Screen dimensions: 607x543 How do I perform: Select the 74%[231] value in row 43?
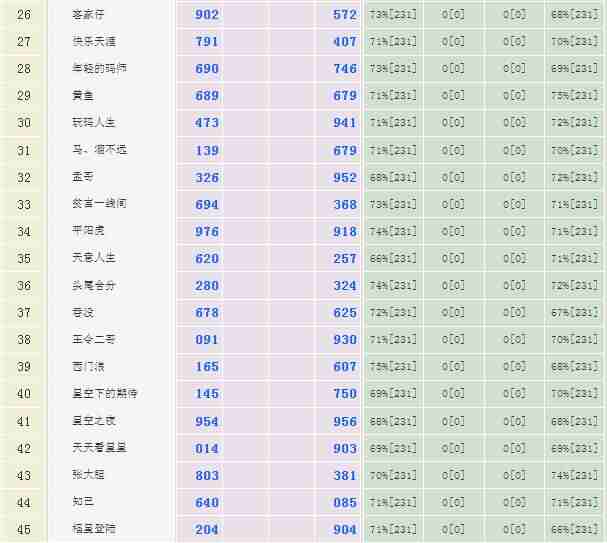pyautogui.click(x=573, y=476)
